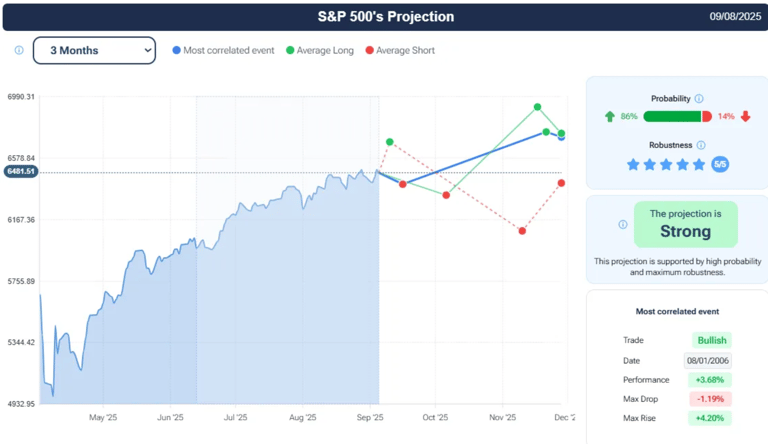Click the 5/5 robustness score badge
The width and height of the screenshot is (768, 444).
coord(720,164)
